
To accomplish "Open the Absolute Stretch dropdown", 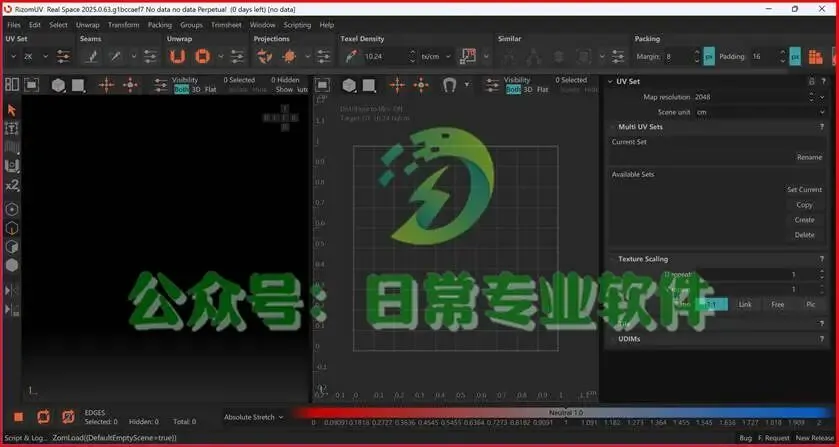I will [x=254, y=417].
